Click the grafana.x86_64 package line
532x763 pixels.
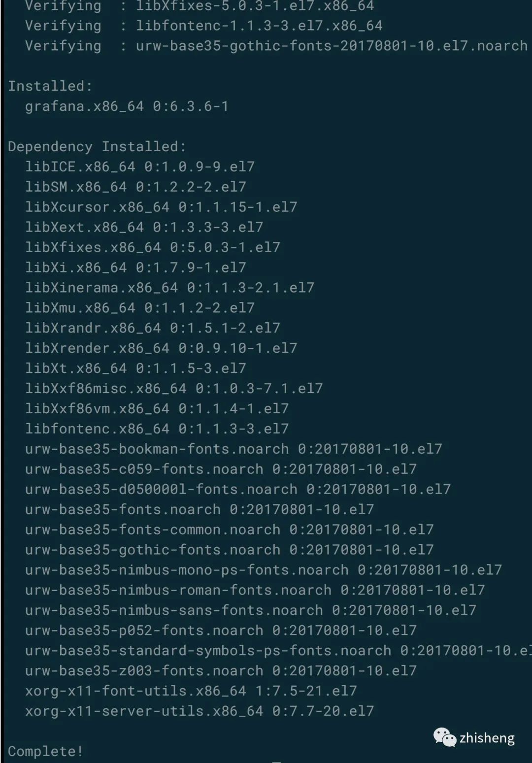pos(127,106)
